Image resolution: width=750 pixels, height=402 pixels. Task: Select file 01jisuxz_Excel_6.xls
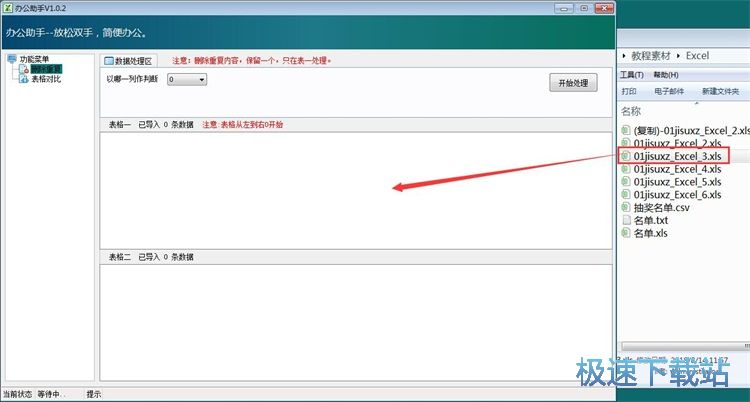point(677,195)
